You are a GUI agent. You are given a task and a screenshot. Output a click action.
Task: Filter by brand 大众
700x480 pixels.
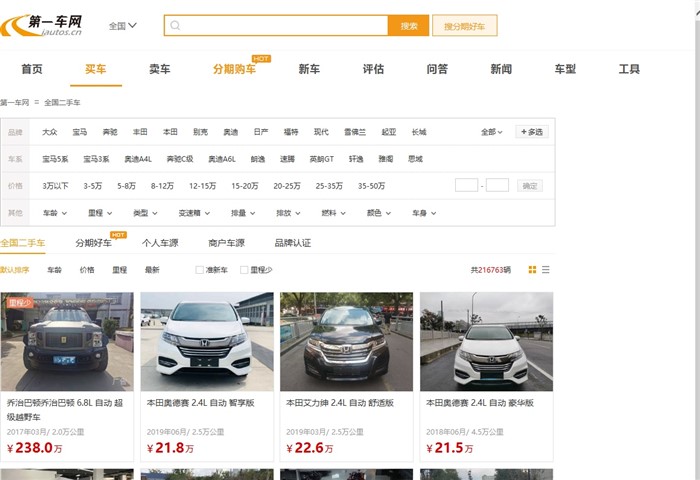(50, 132)
